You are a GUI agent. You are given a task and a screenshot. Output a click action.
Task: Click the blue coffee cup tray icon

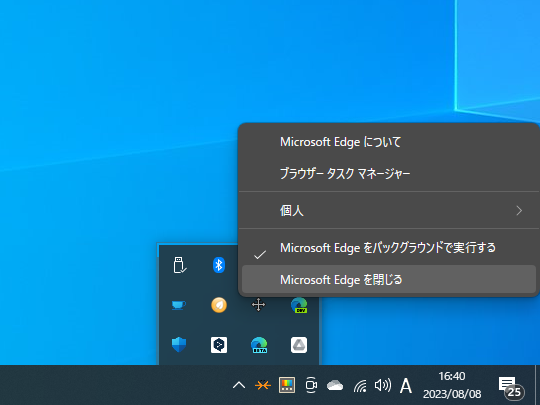point(179,305)
